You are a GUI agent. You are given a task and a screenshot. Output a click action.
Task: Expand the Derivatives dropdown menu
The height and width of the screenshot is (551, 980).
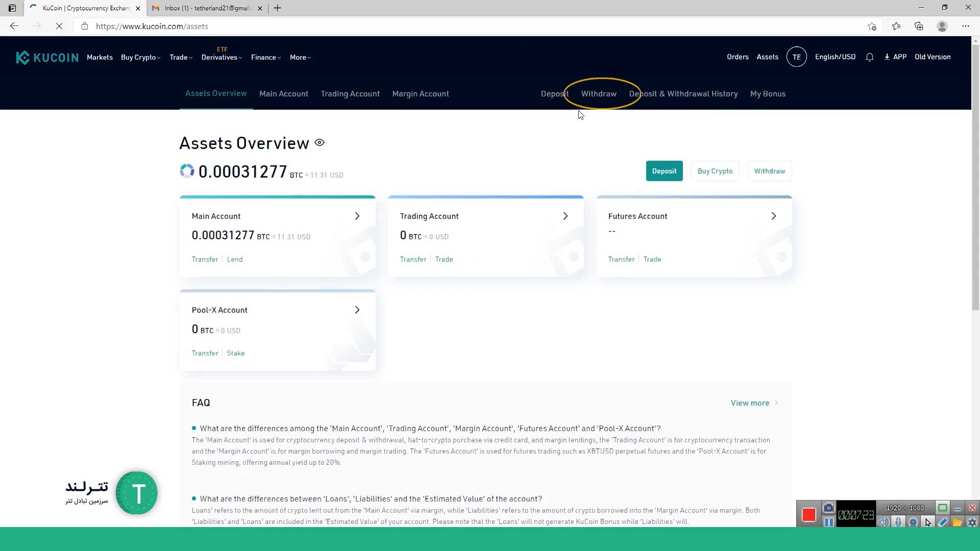point(222,57)
